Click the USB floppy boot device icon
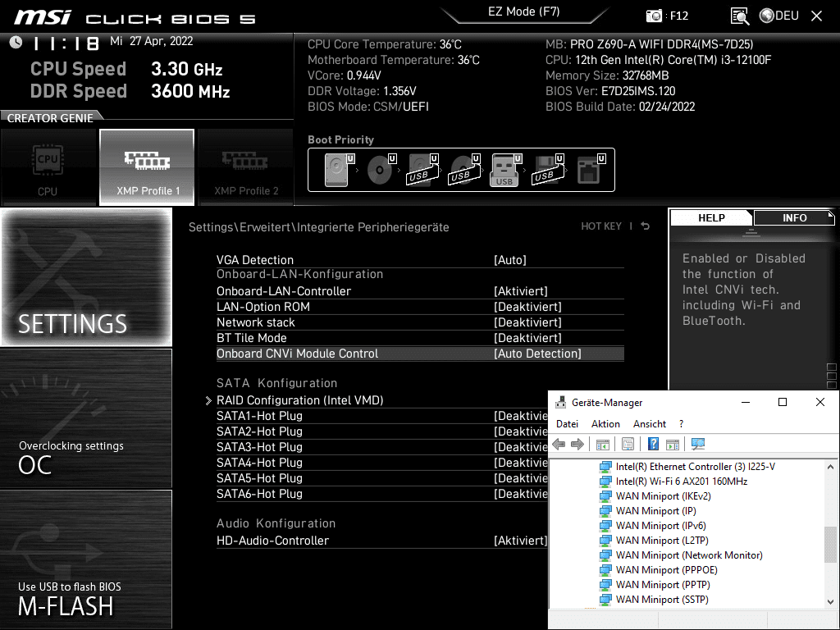Screen dimensions: 840x630 547,169
